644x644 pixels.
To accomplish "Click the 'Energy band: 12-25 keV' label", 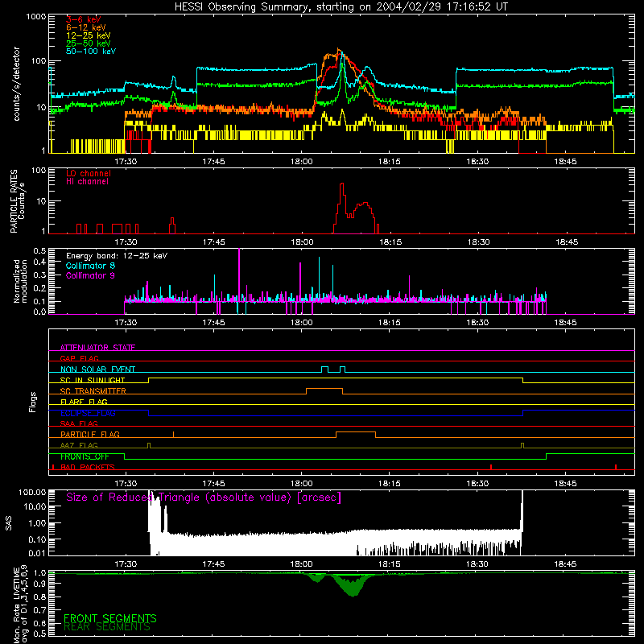I will point(117,256).
